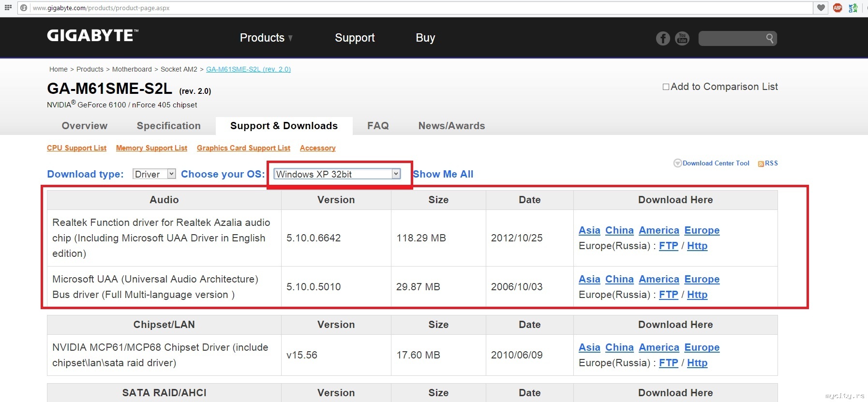
Task: Click the Download Center Tool icon
Action: (x=677, y=164)
